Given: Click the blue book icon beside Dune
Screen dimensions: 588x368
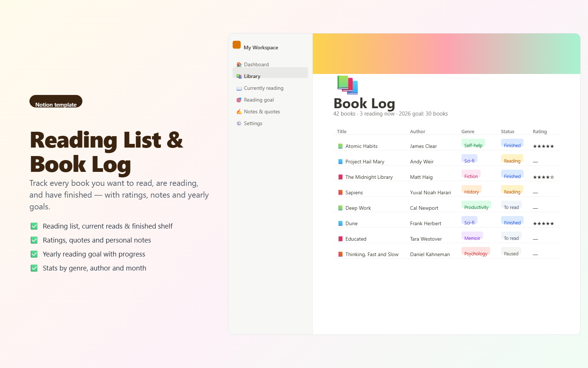Looking at the screenshot, I should click(340, 223).
